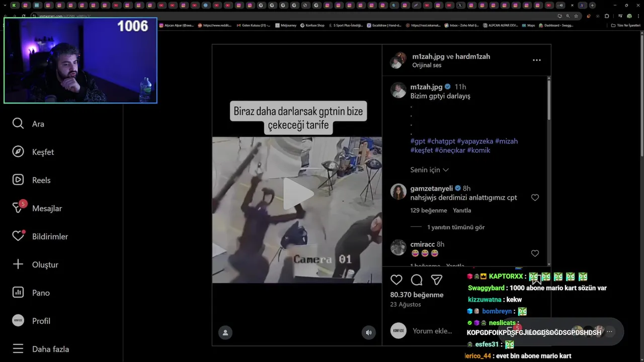
Task: Open Pano dashboard
Action: 31,293
